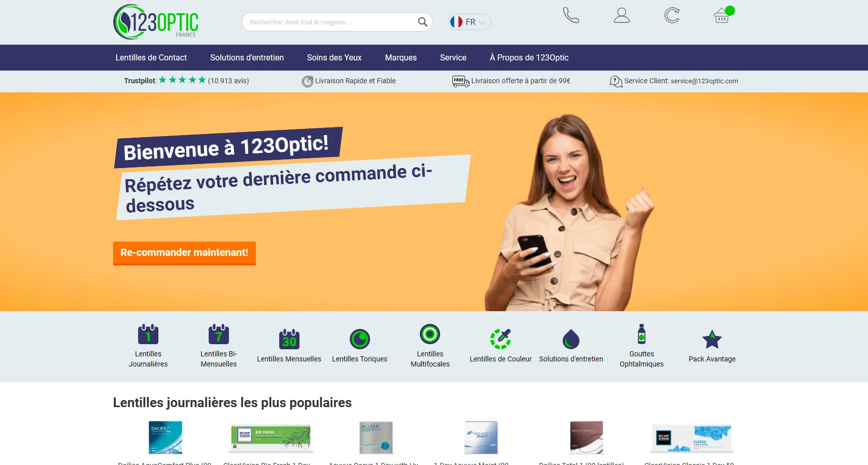Viewport: 868px width, 465px height.
Task: Open the ClearVision Classic product image
Action: click(691, 438)
